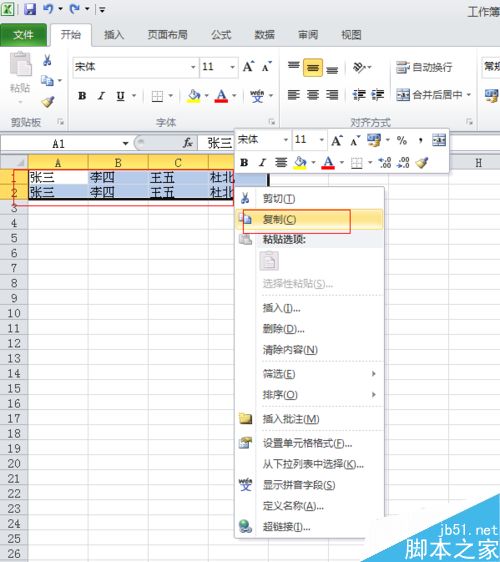Viewport: 500px width, 562px height.
Task: Toggle middle align highlighted button
Action: click(x=313, y=67)
